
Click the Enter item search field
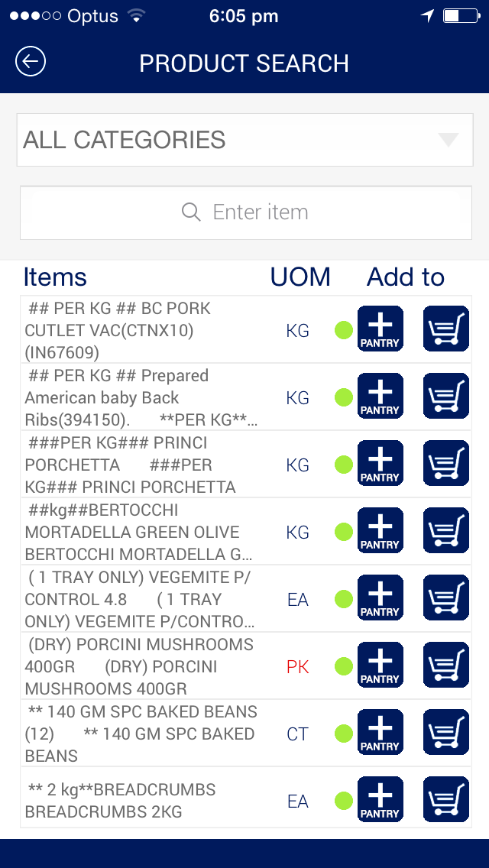260,212
